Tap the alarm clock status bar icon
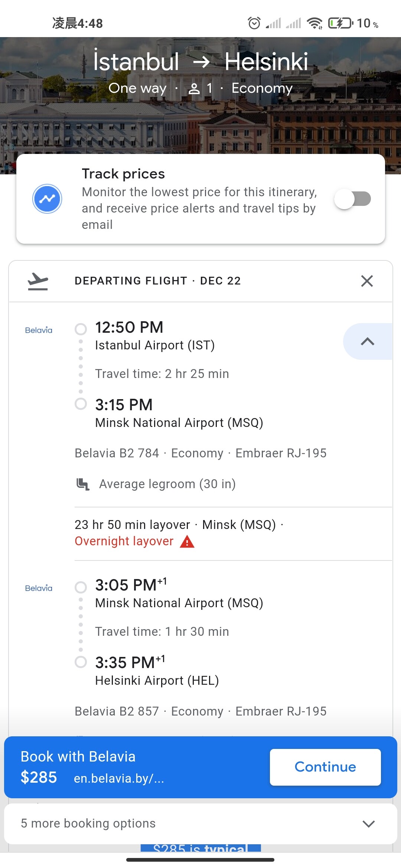Viewport: 401px width, 868px height. tap(254, 23)
